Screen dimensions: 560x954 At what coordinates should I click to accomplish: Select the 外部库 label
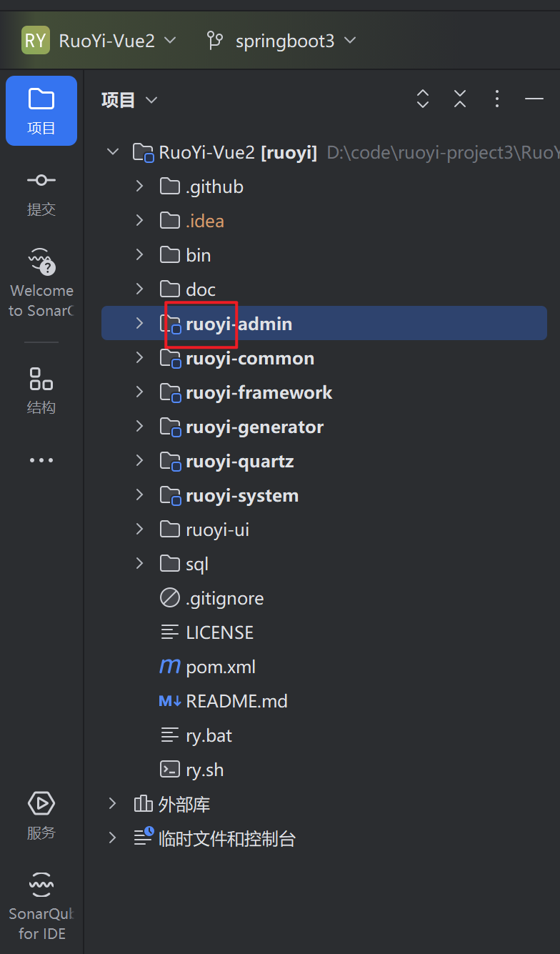coord(184,804)
